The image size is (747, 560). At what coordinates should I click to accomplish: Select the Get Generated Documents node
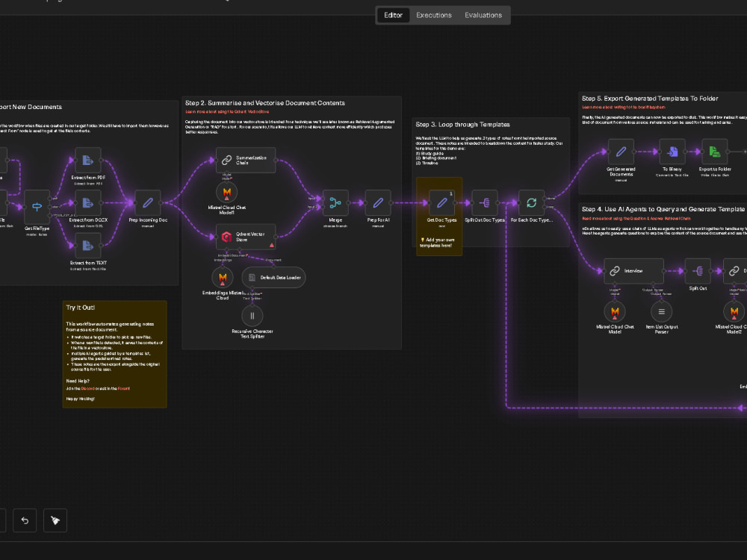[621, 152]
